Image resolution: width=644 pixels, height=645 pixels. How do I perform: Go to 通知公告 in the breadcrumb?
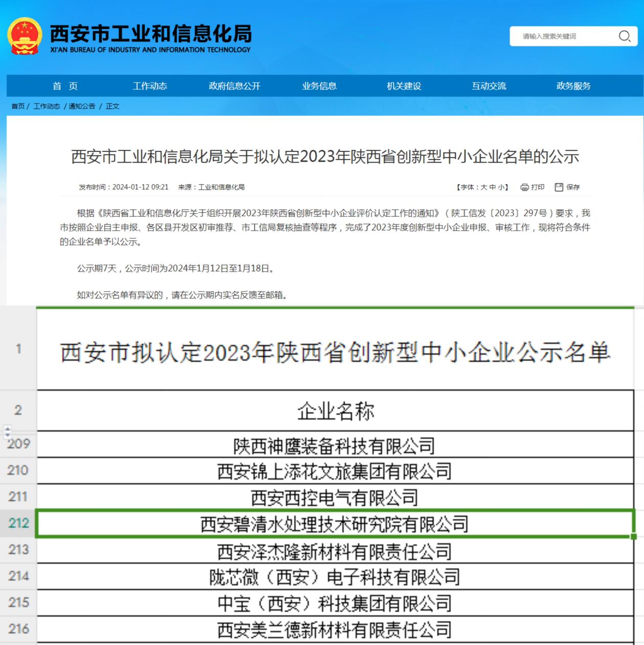tap(82, 106)
